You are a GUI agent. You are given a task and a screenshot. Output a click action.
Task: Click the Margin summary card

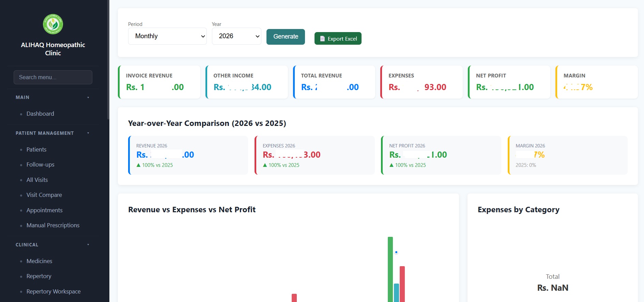(x=597, y=82)
